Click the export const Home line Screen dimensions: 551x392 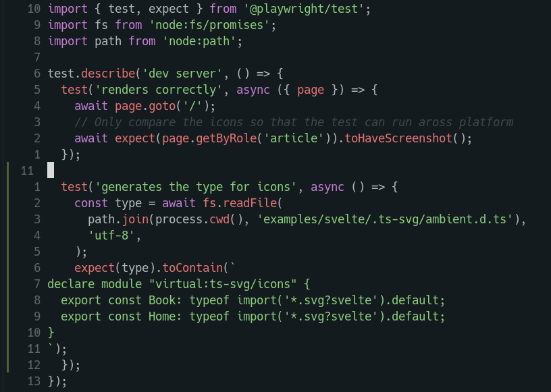[x=253, y=316]
